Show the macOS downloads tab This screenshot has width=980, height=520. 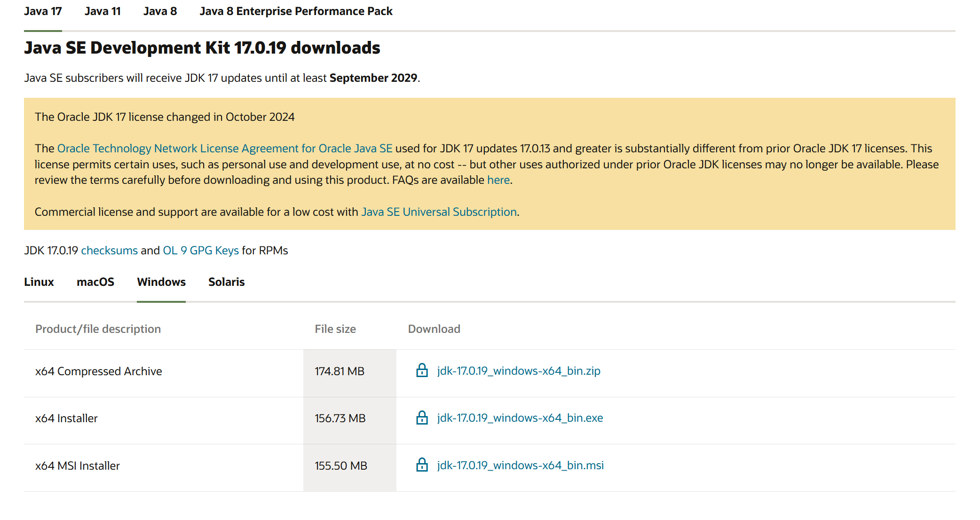95,282
